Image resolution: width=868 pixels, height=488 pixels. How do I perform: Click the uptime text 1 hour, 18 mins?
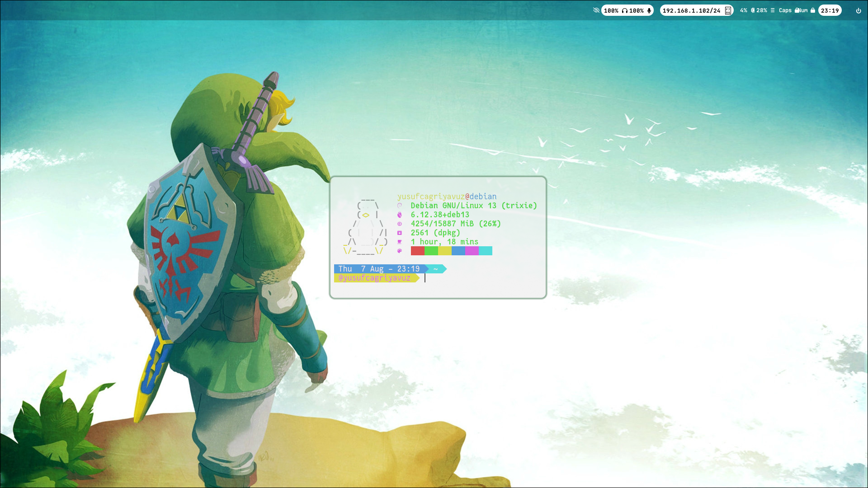444,242
